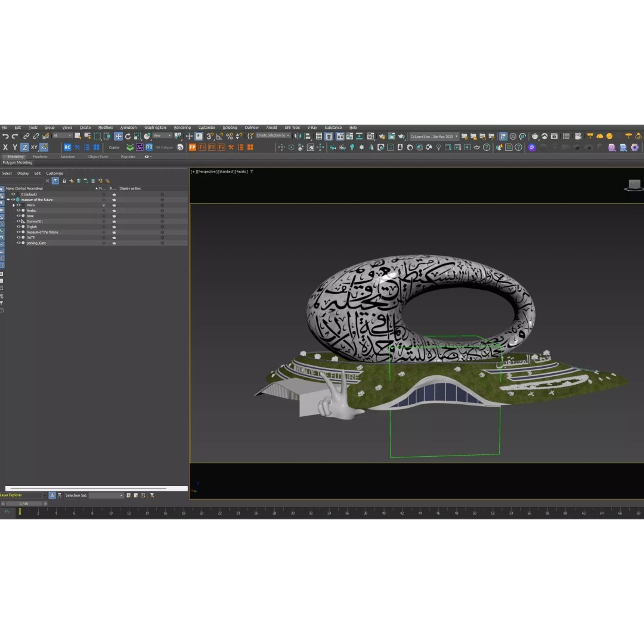Click the Display as Box column header

tap(130, 188)
